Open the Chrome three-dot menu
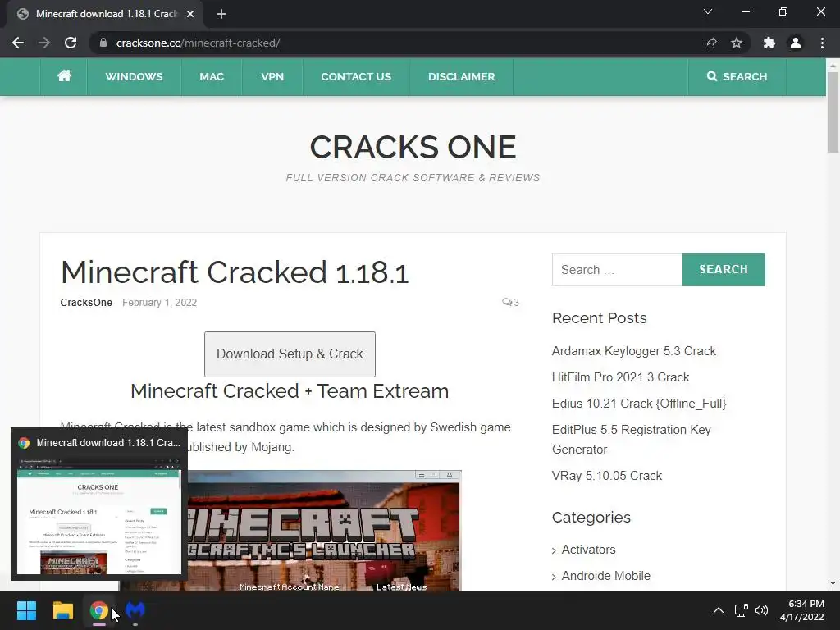 (822, 43)
